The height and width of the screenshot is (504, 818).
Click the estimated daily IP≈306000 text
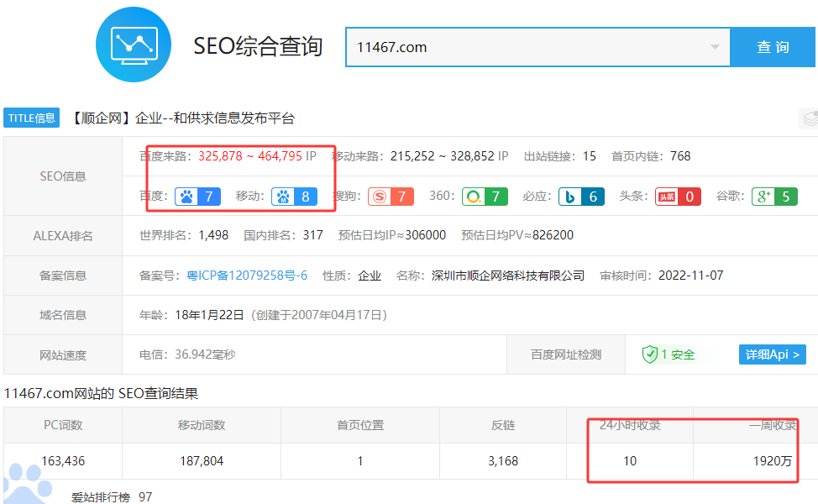(x=392, y=235)
